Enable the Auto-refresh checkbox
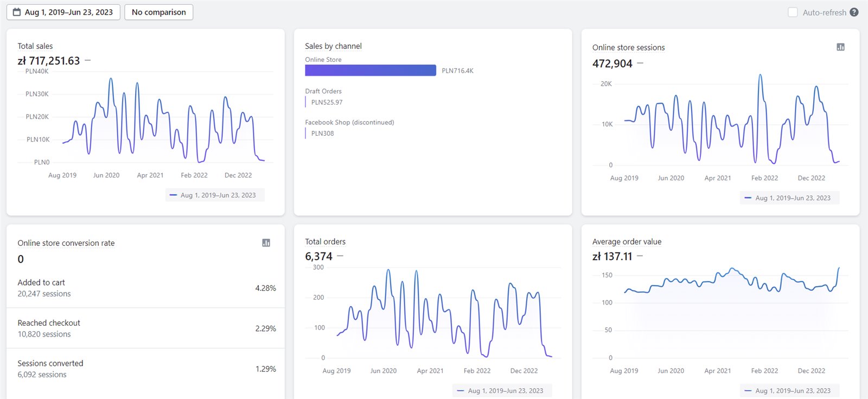868x399 pixels. [x=793, y=12]
